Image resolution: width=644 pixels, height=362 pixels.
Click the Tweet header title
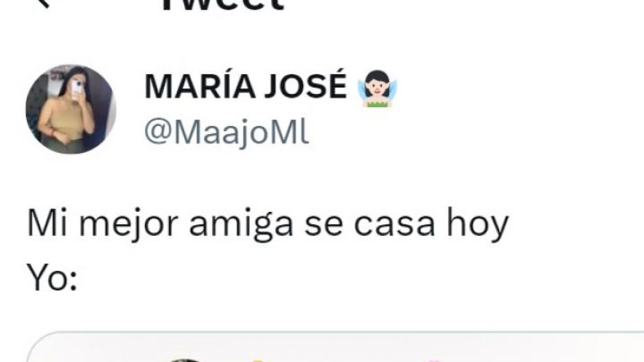point(222,4)
